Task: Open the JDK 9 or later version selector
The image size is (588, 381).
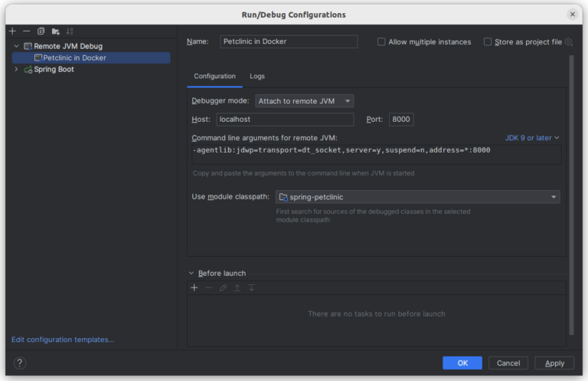Action: click(532, 138)
